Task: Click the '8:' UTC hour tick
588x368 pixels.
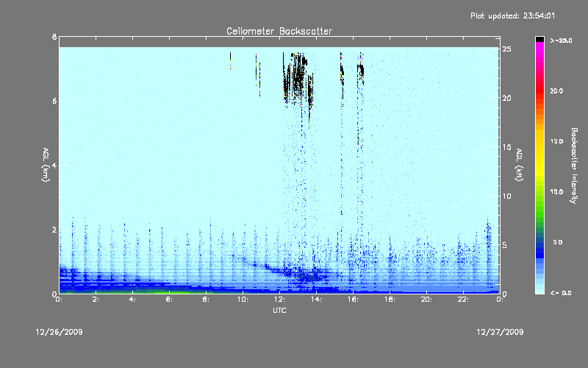Action: pos(207,300)
